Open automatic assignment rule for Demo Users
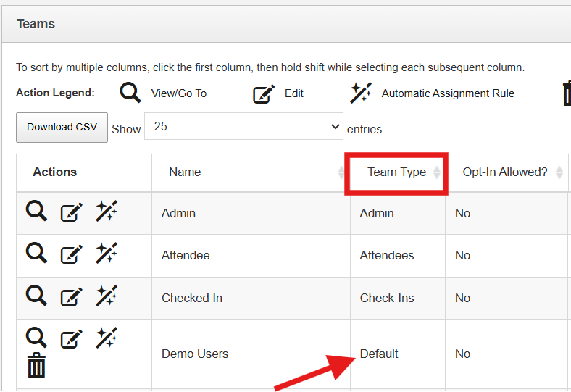 click(107, 338)
